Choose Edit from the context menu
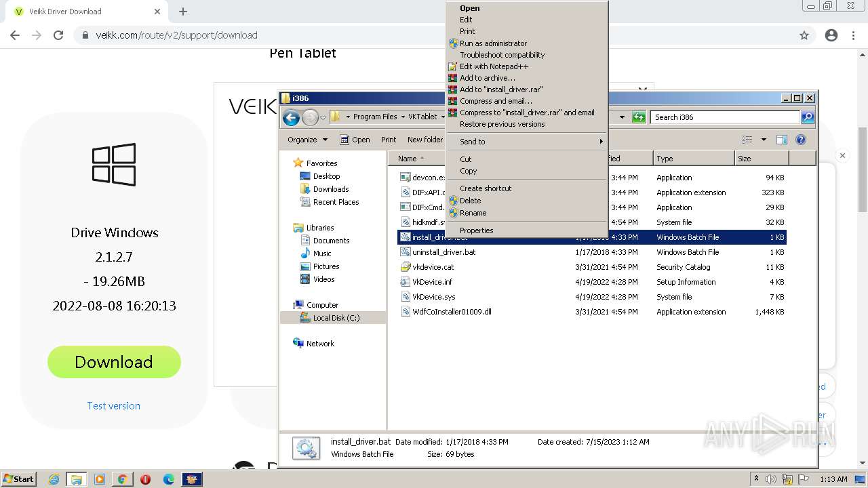Viewport: 868px width, 488px height. click(526, 20)
